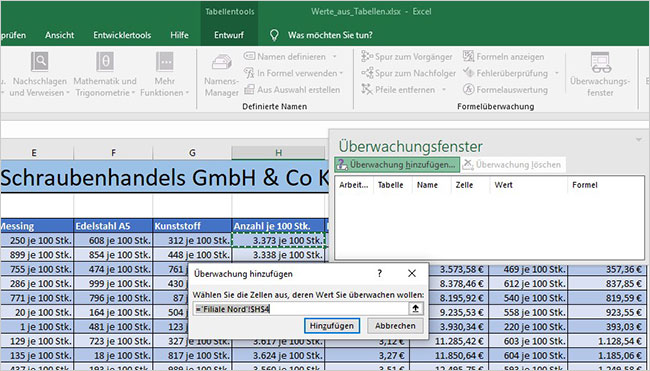Select cell with 854 je 100 Stk.
This screenshot has width=650, height=371.
click(113, 255)
